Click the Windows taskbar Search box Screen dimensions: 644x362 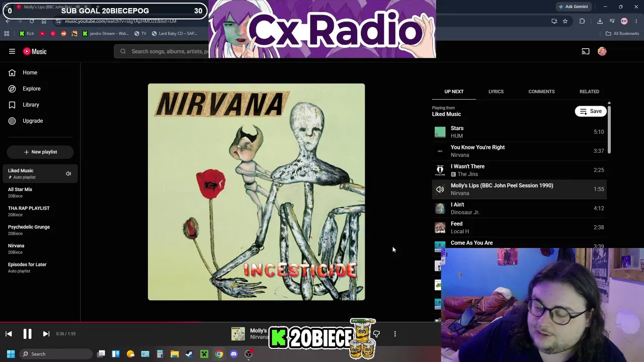coord(55,354)
